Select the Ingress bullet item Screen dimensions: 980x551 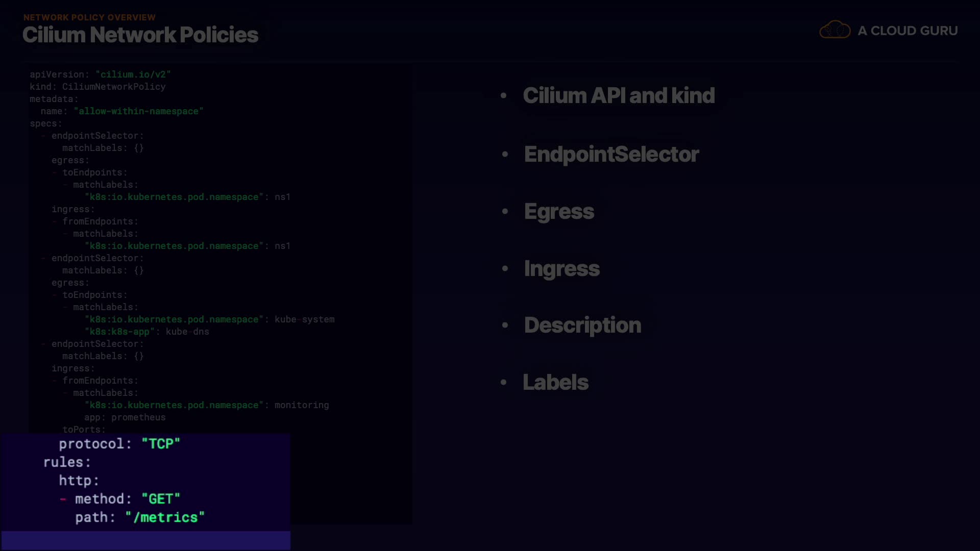tap(561, 268)
